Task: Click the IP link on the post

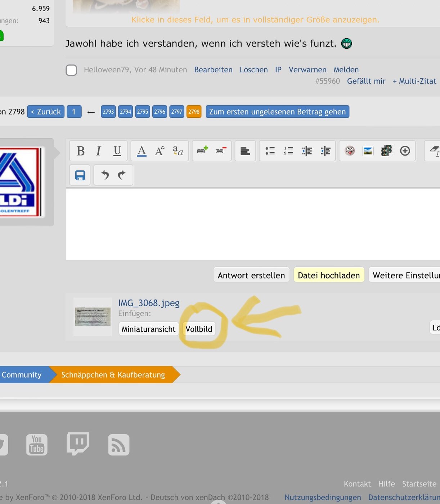Action: (278, 69)
